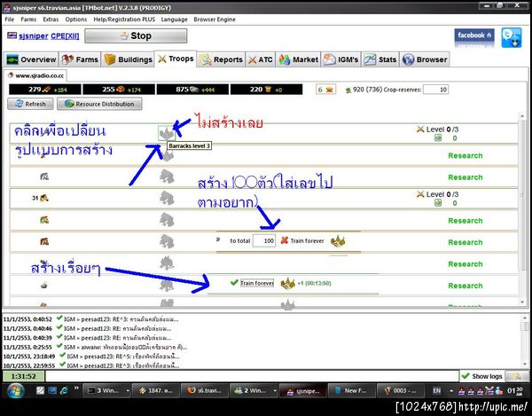532x416 pixels.
Task: Click the Resource Distribution button
Action: pyautogui.click(x=99, y=104)
